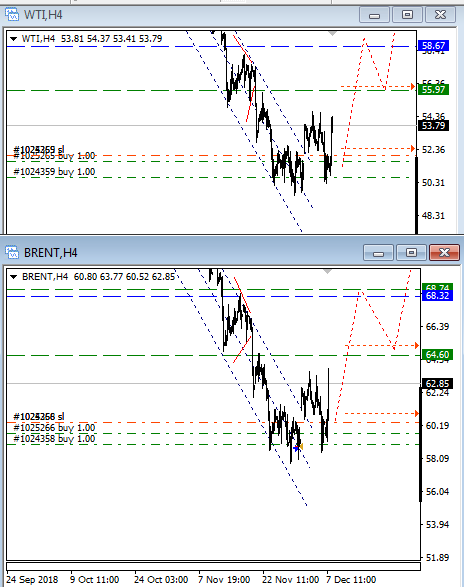
Task: Click the 56.04 price scale value in BRENT
Action: point(437,492)
